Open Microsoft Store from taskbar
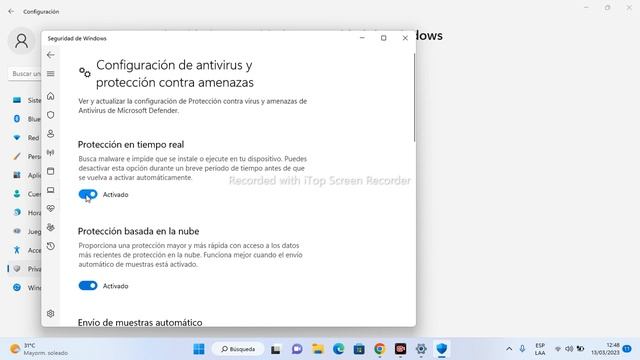 [359, 349]
